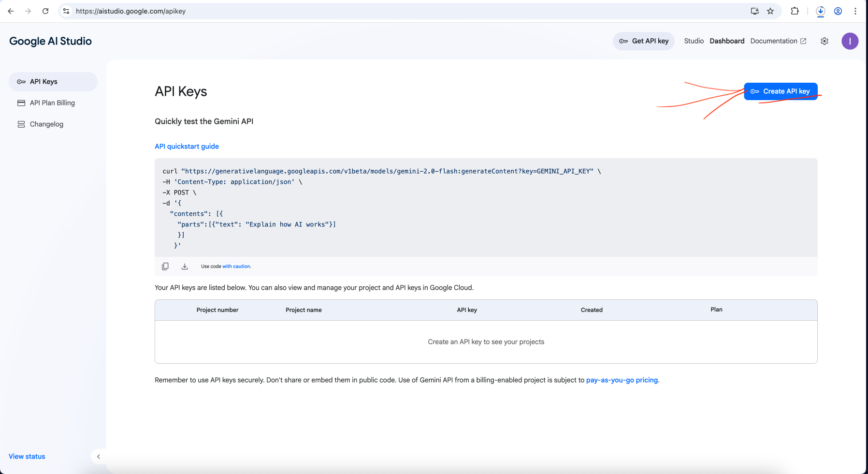Click the Created column header
Screen dimensions: 868x474
[592, 310]
